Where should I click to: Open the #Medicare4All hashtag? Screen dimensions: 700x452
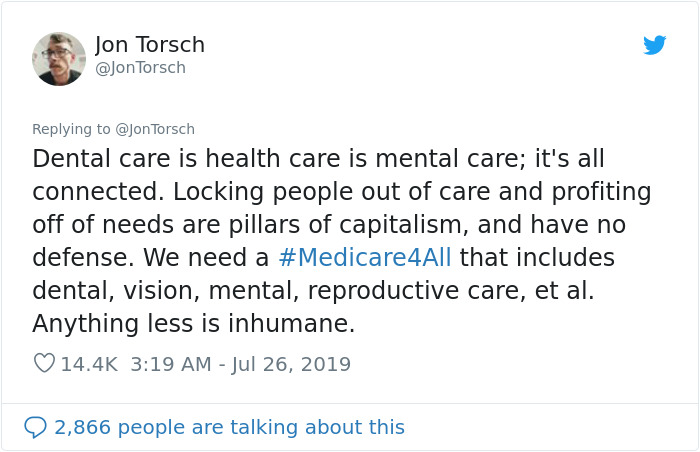click(365, 257)
